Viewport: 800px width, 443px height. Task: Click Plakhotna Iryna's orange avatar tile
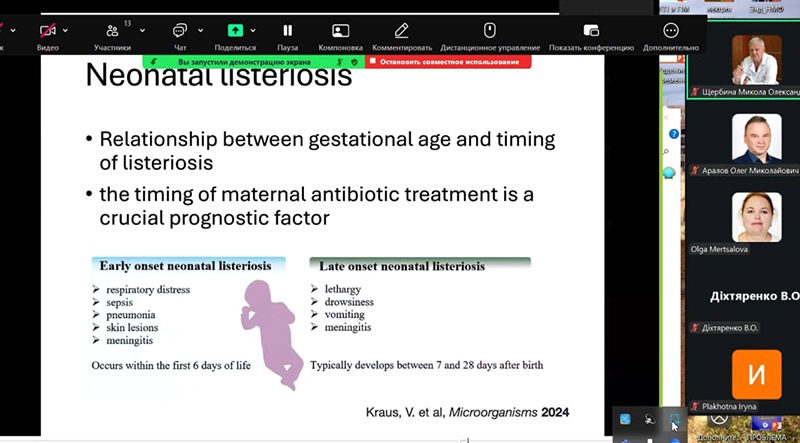tap(757, 375)
